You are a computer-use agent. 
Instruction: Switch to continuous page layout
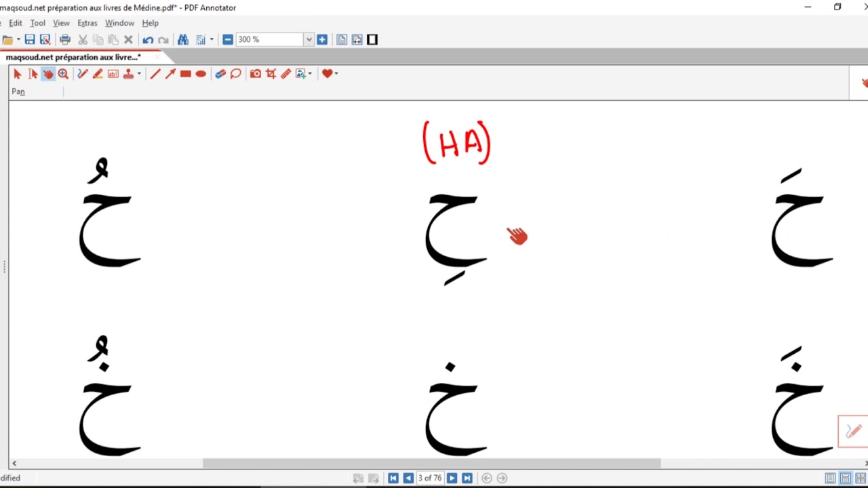pos(846,478)
